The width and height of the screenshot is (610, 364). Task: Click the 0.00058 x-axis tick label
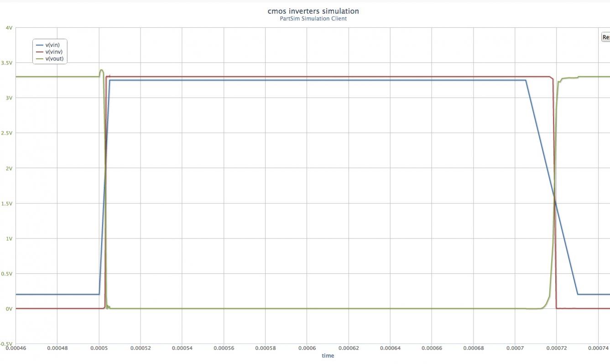tap(266, 348)
